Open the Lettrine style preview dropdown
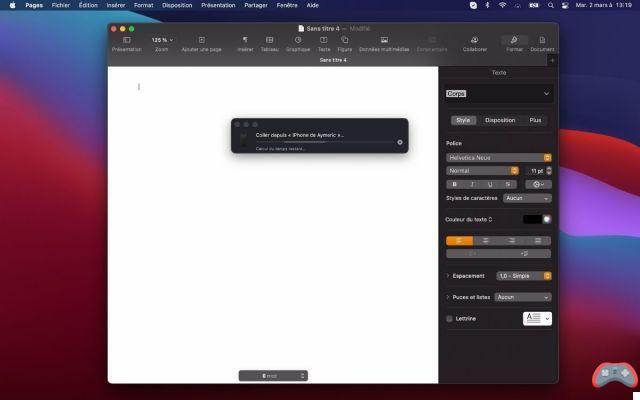The width and height of the screenshot is (640, 400). (x=537, y=319)
